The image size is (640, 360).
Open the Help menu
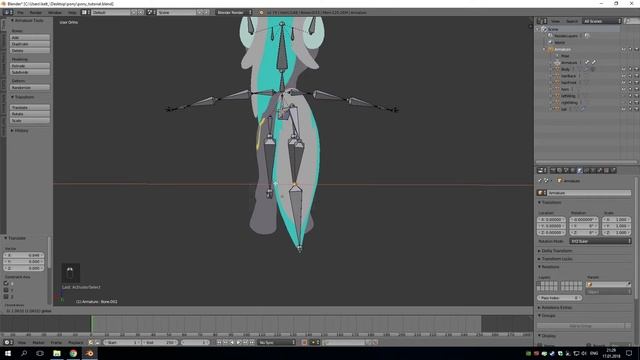72,13
